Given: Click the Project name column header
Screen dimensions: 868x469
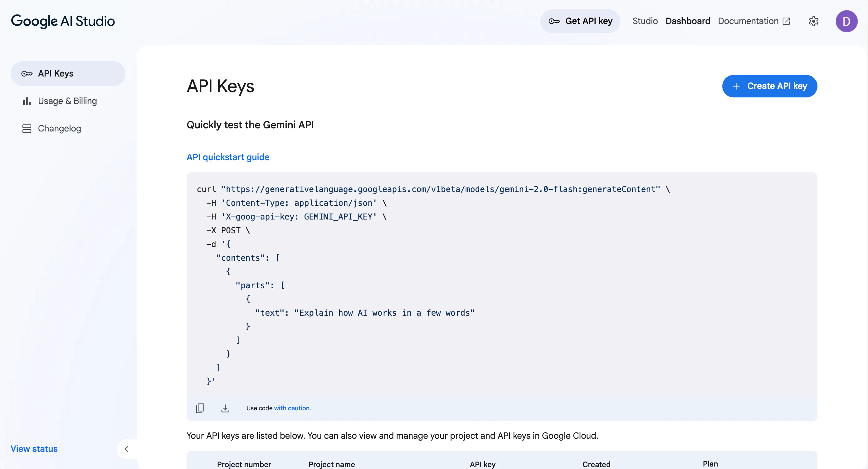Looking at the screenshot, I should [x=332, y=464].
